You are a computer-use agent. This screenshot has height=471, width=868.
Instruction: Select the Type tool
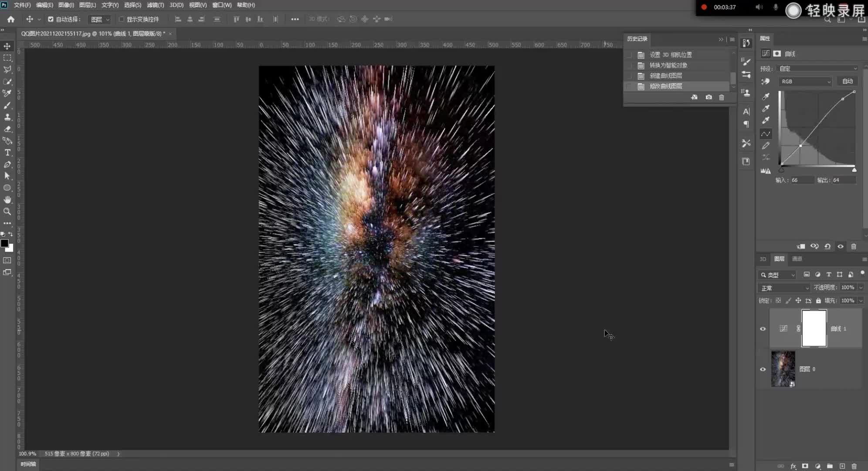pos(7,153)
